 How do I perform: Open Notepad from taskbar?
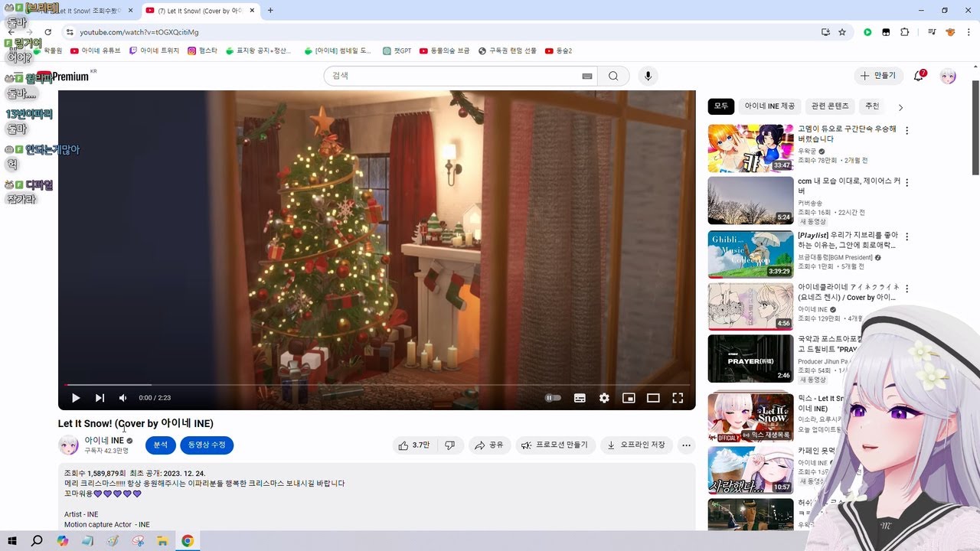(x=87, y=541)
